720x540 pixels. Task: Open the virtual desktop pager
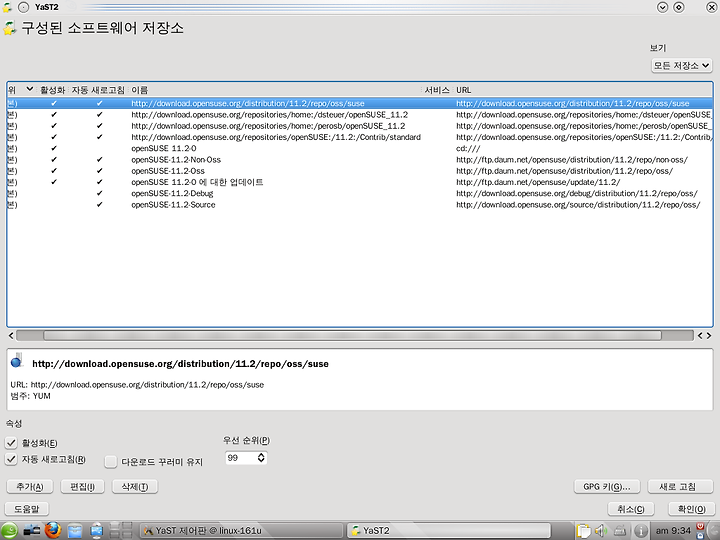pos(121,530)
